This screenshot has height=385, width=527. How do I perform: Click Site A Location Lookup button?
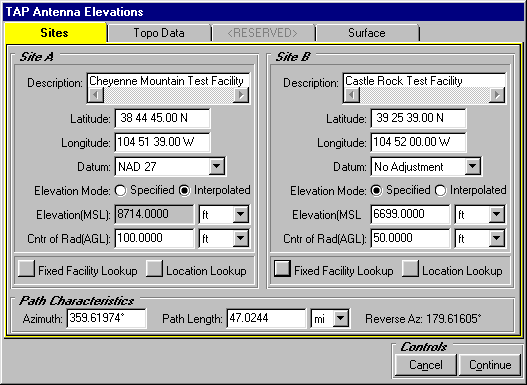(x=154, y=268)
